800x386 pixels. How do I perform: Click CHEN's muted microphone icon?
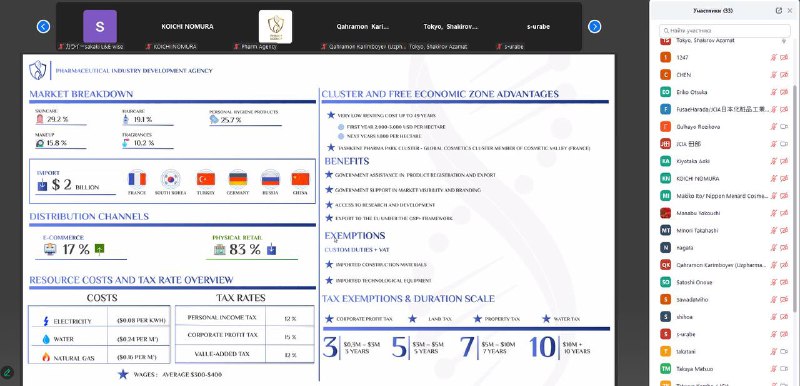pyautogui.click(x=773, y=75)
